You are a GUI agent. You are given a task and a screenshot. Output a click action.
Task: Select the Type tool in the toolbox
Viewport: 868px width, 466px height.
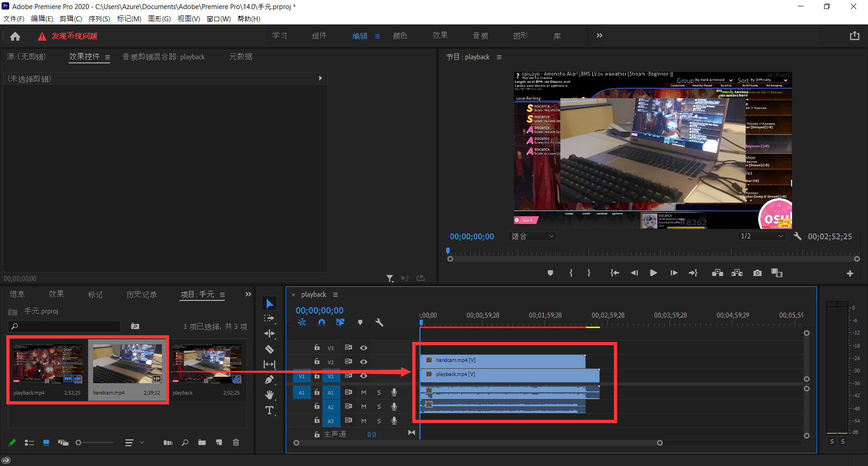[x=269, y=410]
